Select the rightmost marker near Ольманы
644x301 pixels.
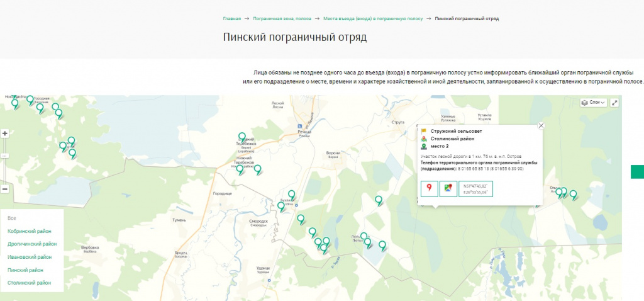pyautogui.click(x=573, y=195)
